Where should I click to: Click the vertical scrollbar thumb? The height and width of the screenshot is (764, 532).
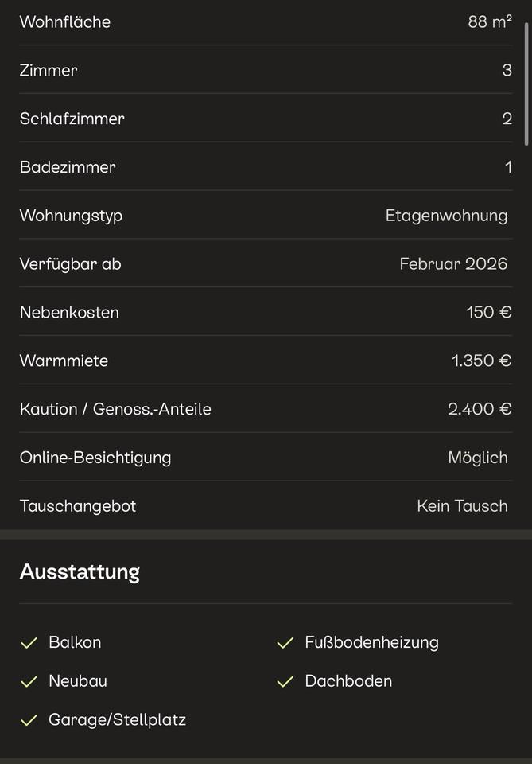526,84
